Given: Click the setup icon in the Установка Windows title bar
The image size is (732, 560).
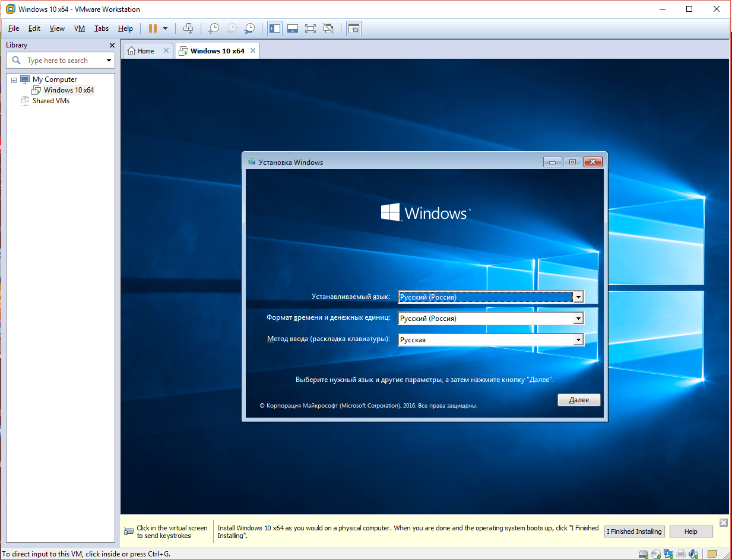Looking at the screenshot, I should 252,162.
